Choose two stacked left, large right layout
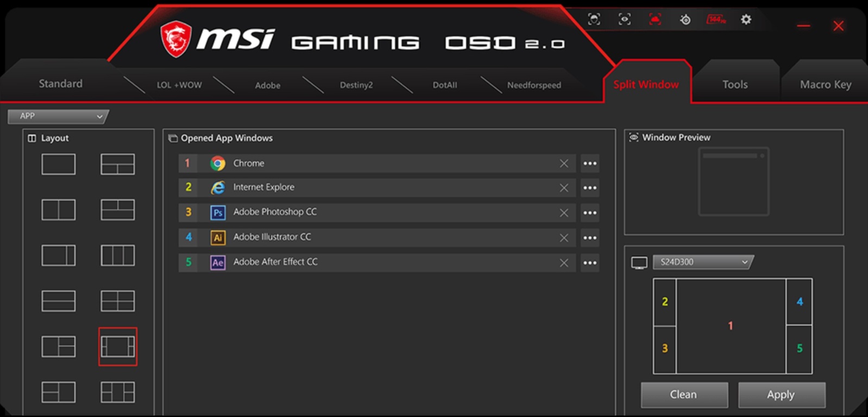This screenshot has height=417, width=868. (59, 392)
